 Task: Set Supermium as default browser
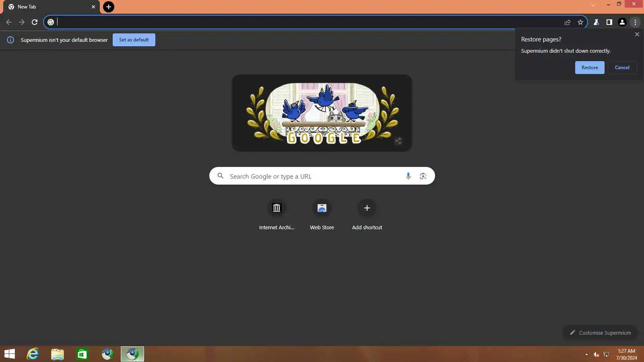coord(134,40)
